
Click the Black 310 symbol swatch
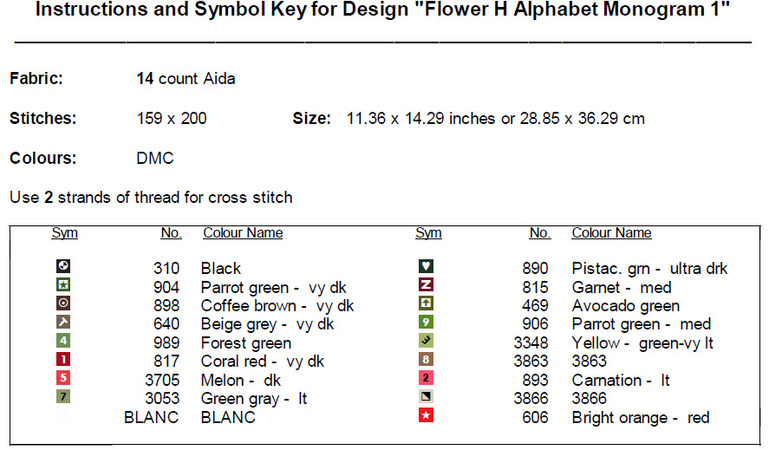[64, 267]
